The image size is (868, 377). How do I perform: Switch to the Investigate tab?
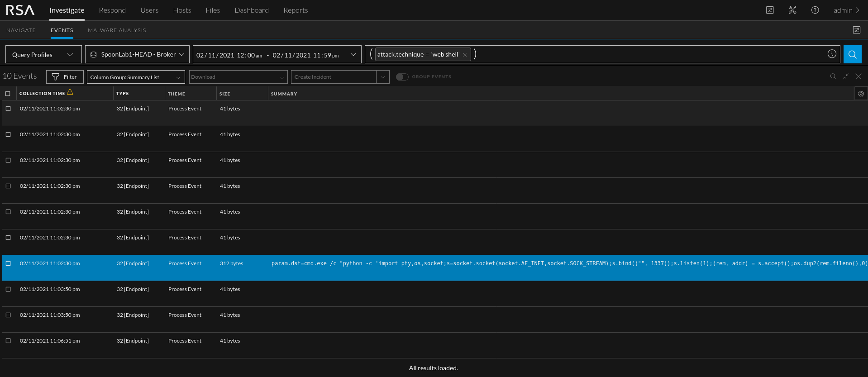point(67,10)
